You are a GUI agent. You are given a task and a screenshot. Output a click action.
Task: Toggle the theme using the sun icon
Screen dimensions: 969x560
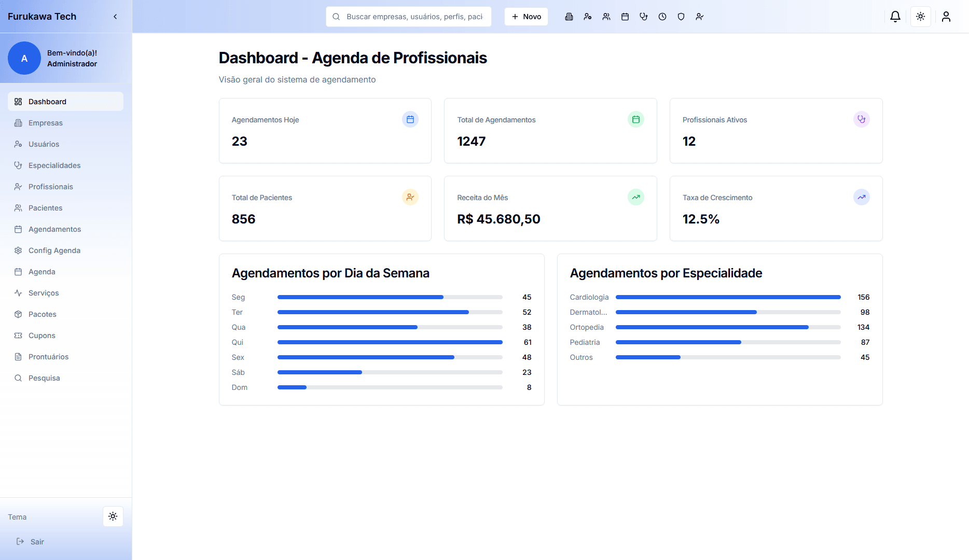[921, 16]
